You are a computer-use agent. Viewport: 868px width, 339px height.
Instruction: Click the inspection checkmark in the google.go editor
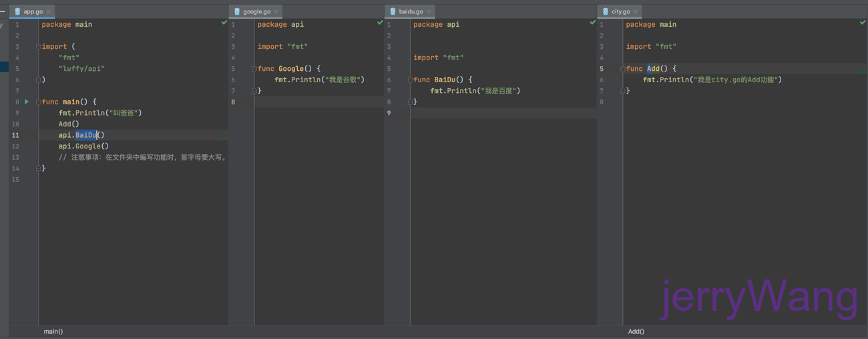[380, 23]
